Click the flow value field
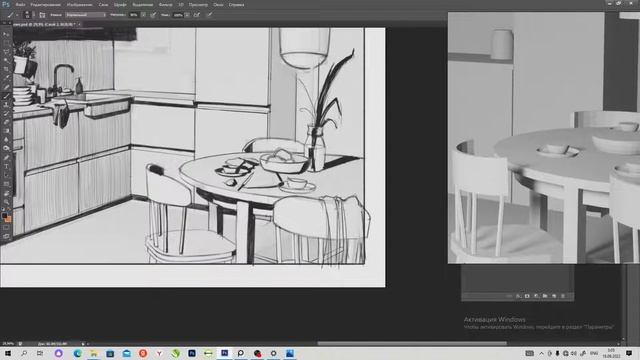640x360 pixels. 178,15
